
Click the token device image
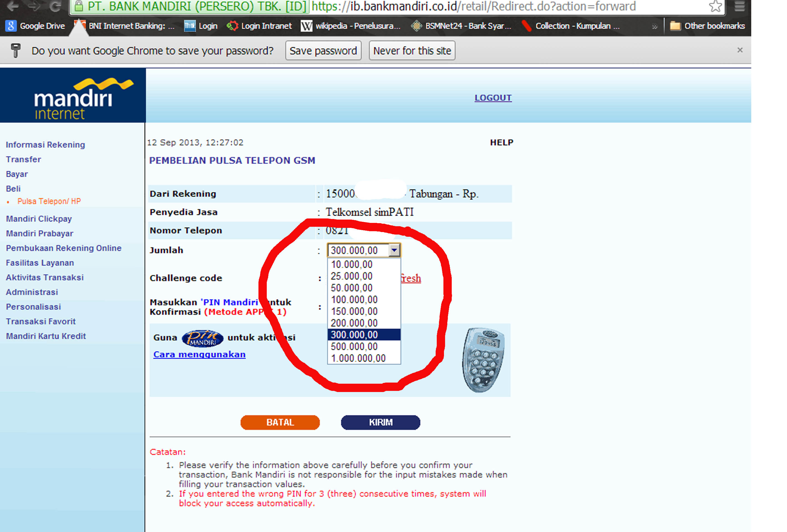(x=484, y=360)
